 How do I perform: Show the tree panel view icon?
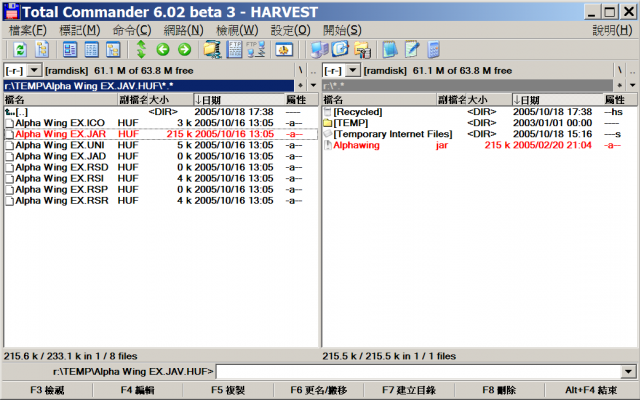pyautogui.click(x=113, y=50)
